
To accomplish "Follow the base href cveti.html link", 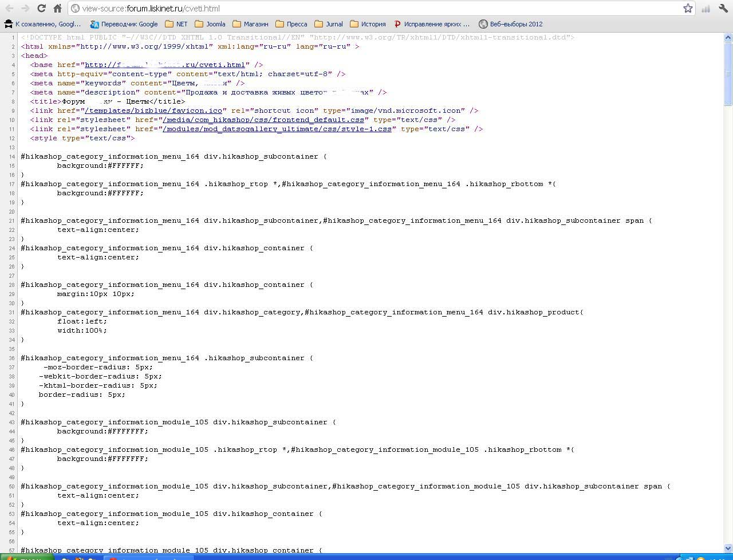I will point(165,65).
